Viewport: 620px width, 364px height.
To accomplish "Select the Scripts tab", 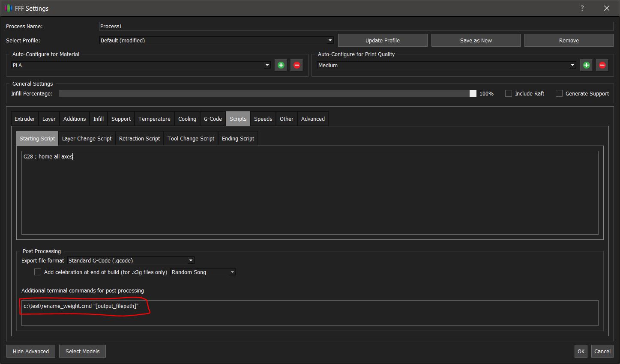I will (238, 119).
